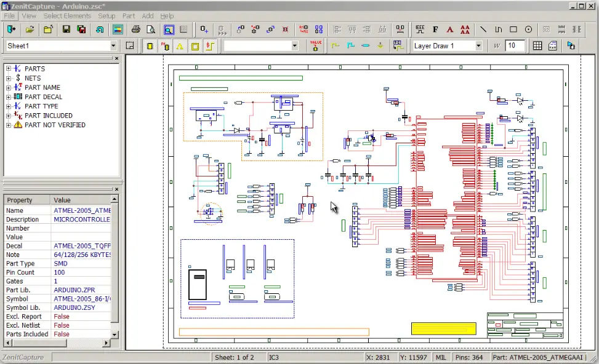This screenshot has height=364, width=599.
Task: Open the Setup menu
Action: (107, 15)
